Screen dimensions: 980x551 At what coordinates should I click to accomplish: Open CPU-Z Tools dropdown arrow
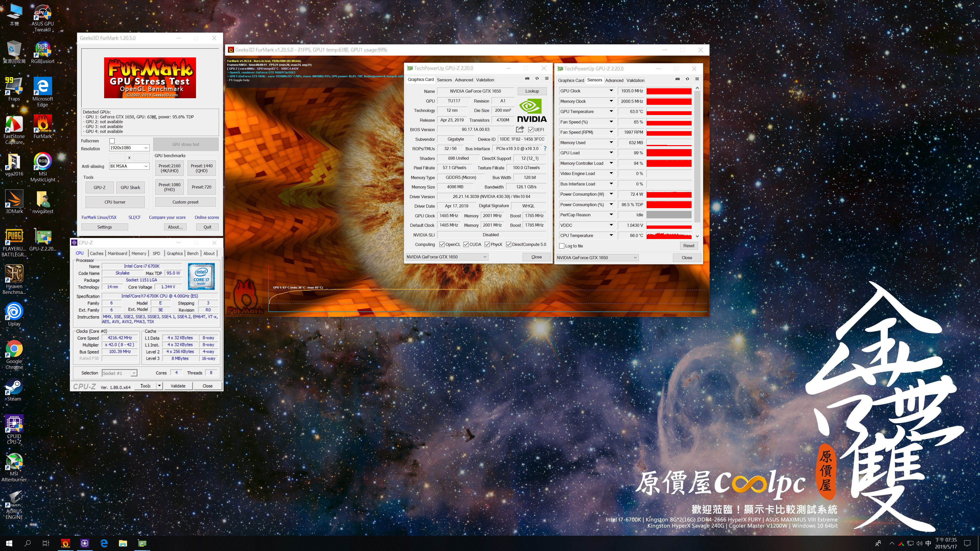tap(159, 386)
